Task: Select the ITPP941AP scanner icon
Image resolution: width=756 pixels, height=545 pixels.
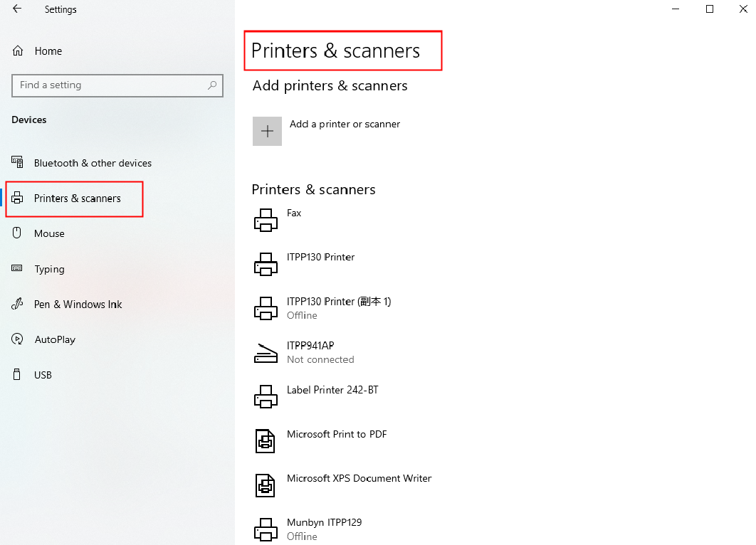Action: point(266,353)
